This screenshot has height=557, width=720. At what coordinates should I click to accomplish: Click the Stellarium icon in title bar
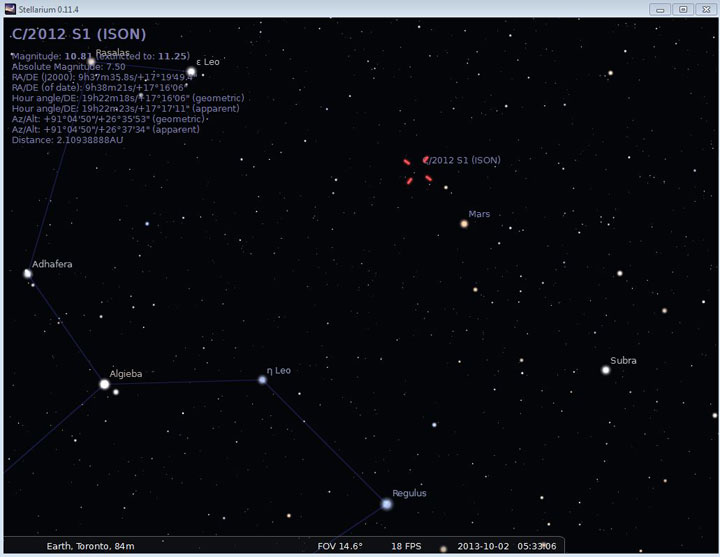pyautogui.click(x=9, y=9)
